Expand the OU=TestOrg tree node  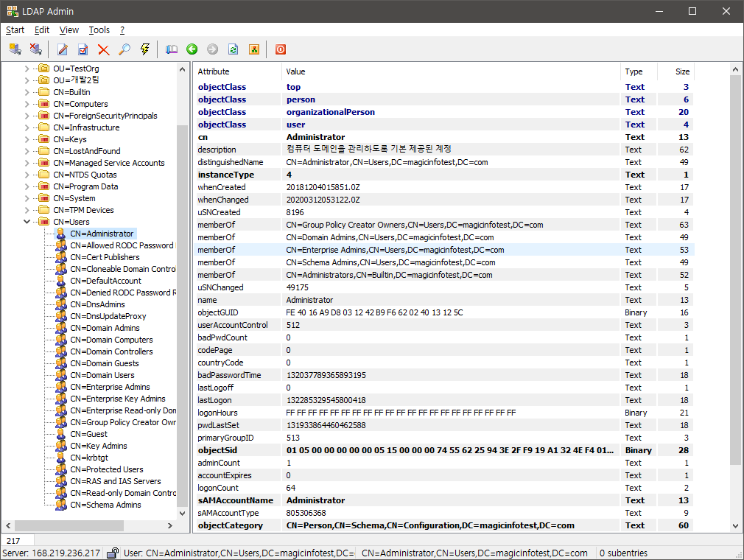click(27, 69)
